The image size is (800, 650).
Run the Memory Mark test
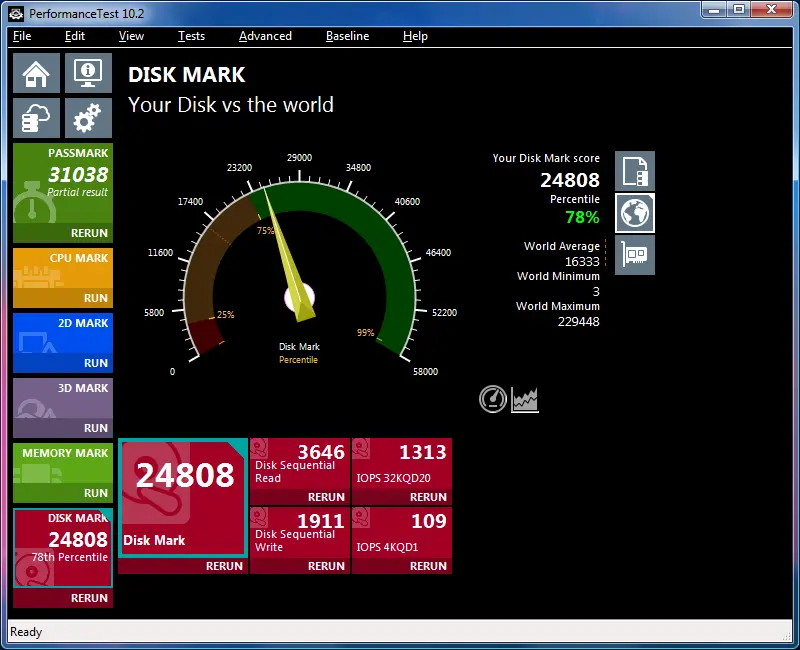point(96,493)
